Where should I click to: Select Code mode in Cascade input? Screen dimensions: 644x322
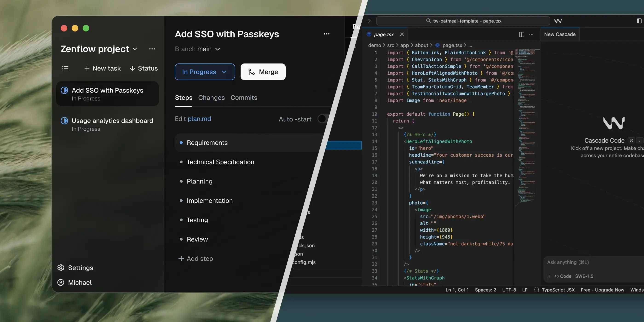(x=563, y=276)
